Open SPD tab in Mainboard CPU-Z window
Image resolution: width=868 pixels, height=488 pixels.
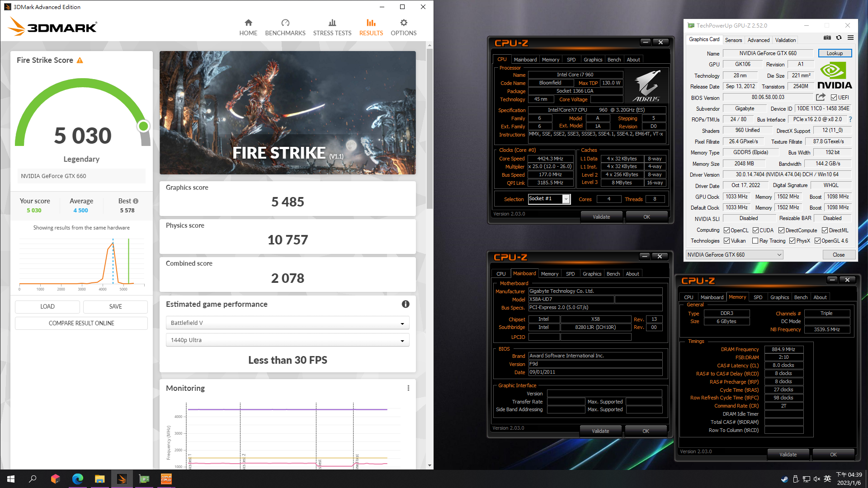point(571,274)
